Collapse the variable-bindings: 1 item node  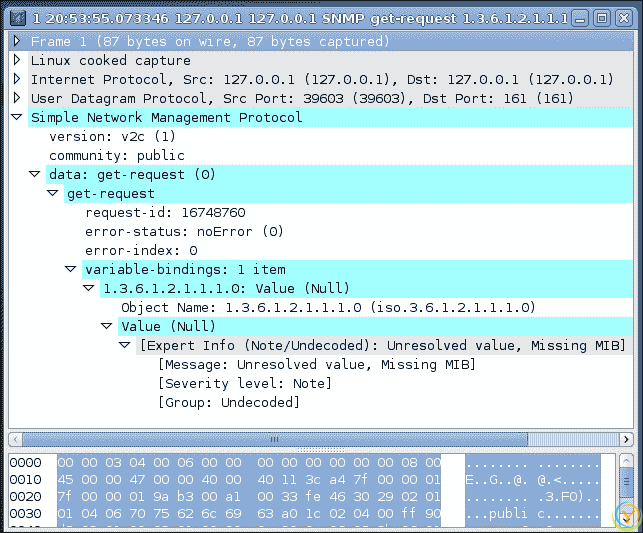coord(71,270)
